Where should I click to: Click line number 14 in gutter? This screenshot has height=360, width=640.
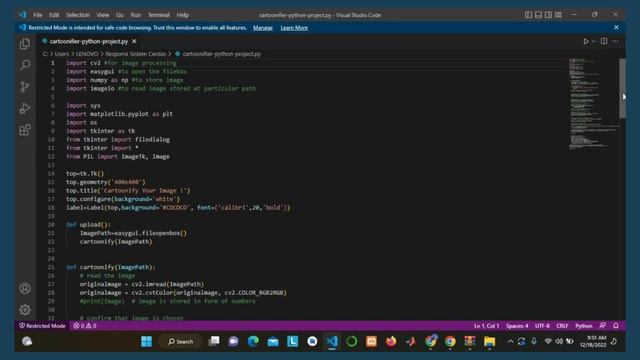click(x=51, y=173)
